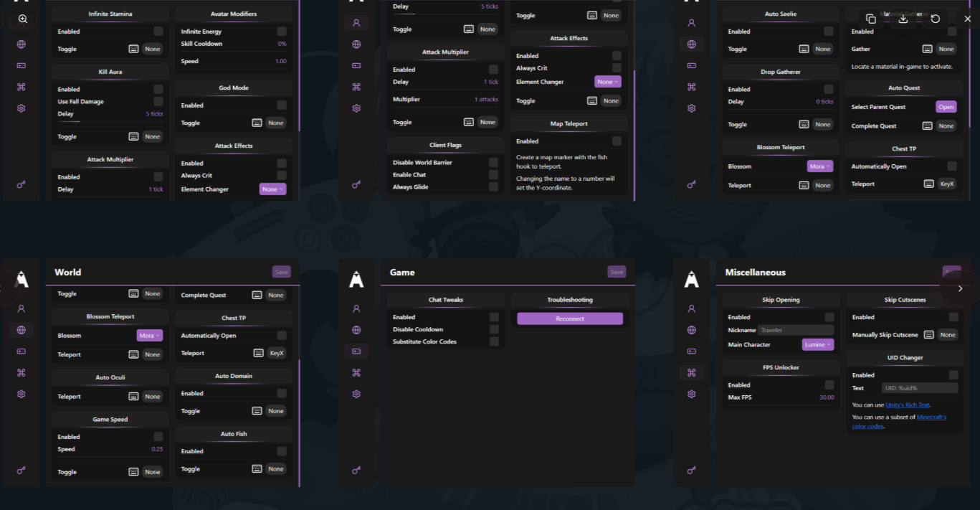Open gear settings icon in Game panel sidebar

pos(356,394)
